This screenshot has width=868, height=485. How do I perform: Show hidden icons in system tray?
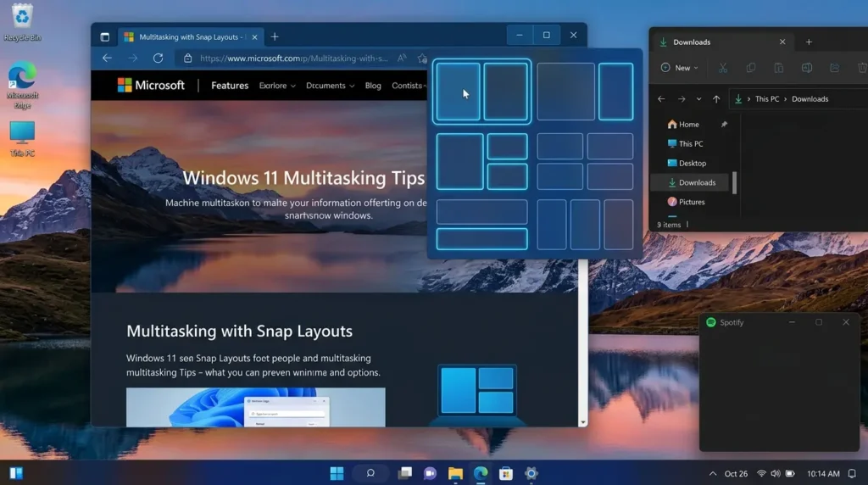click(712, 473)
